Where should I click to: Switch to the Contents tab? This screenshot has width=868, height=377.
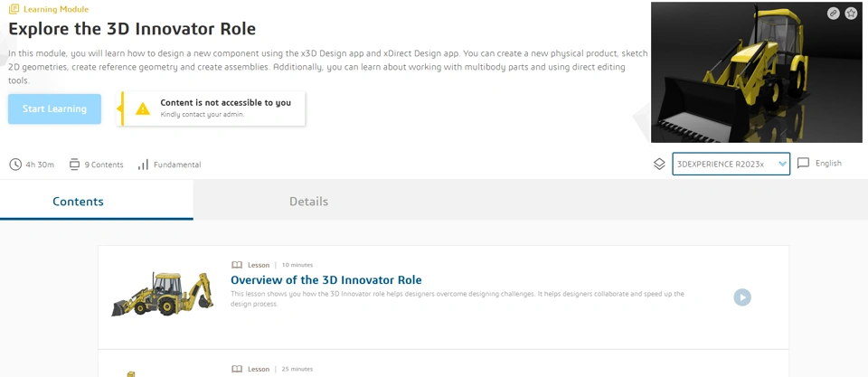(78, 202)
